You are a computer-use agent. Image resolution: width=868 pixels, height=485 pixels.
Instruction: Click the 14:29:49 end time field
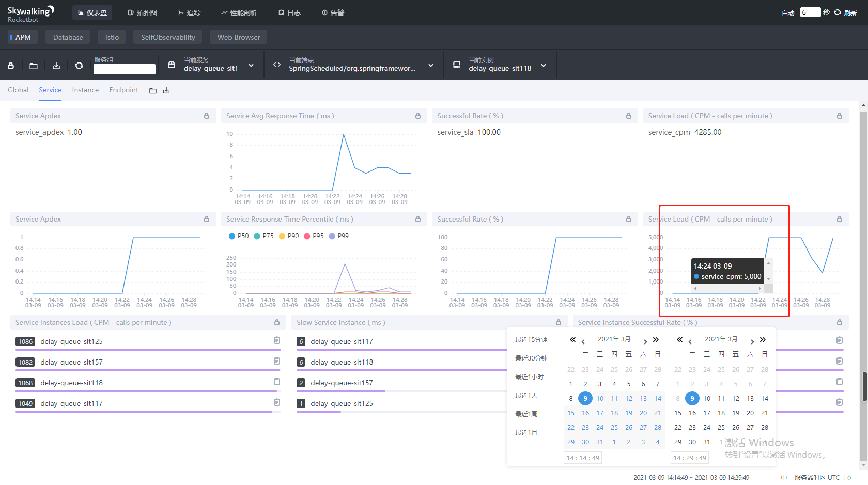coord(690,458)
